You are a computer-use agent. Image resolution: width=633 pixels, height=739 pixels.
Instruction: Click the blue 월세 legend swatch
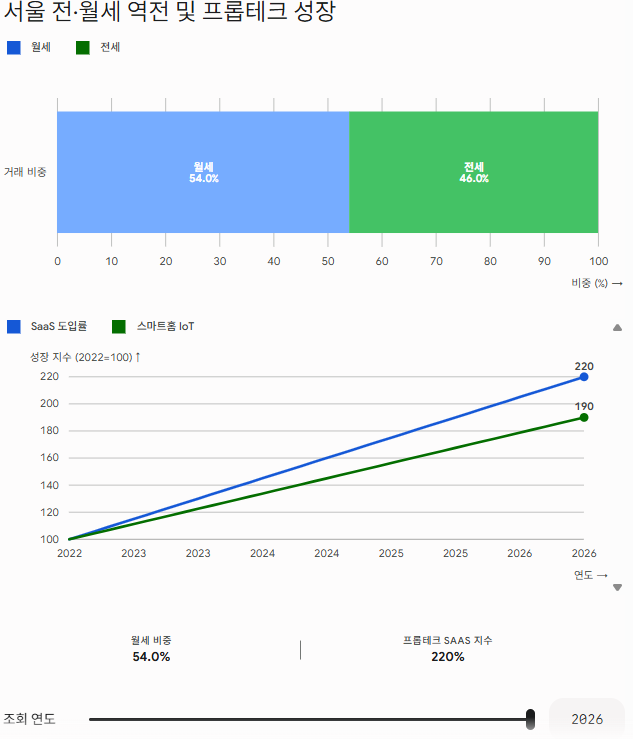[14, 48]
